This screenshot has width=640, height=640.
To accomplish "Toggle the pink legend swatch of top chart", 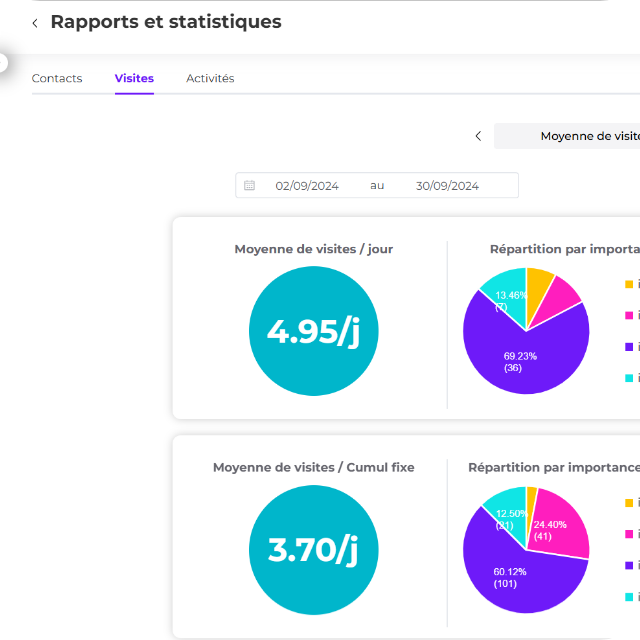I will pyautogui.click(x=629, y=315).
